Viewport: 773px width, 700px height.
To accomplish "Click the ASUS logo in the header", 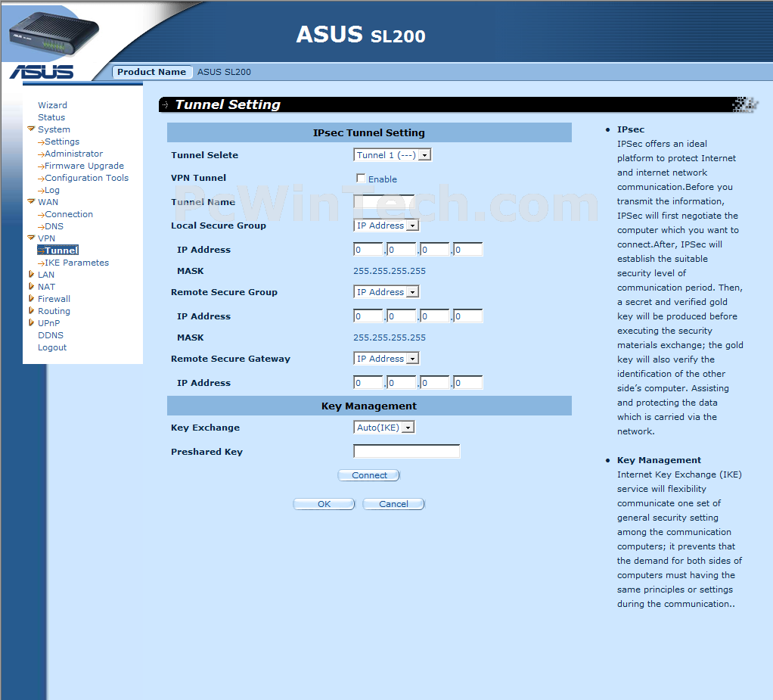I will click(42, 72).
